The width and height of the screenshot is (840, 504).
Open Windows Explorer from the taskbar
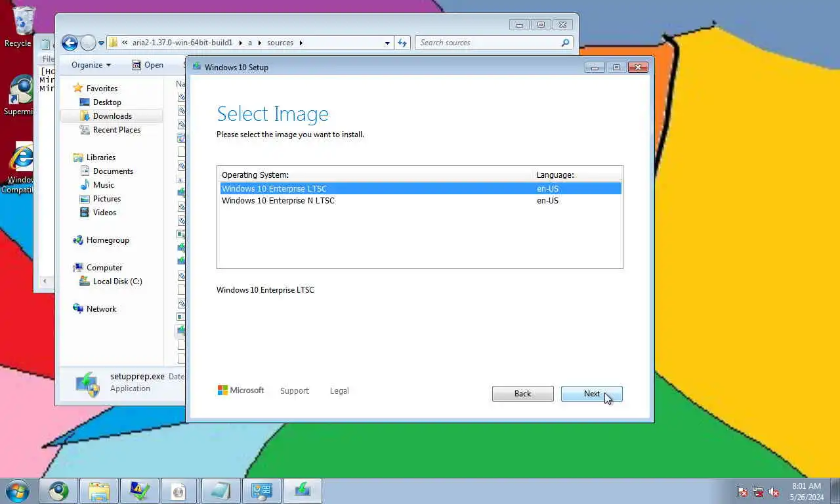99,491
